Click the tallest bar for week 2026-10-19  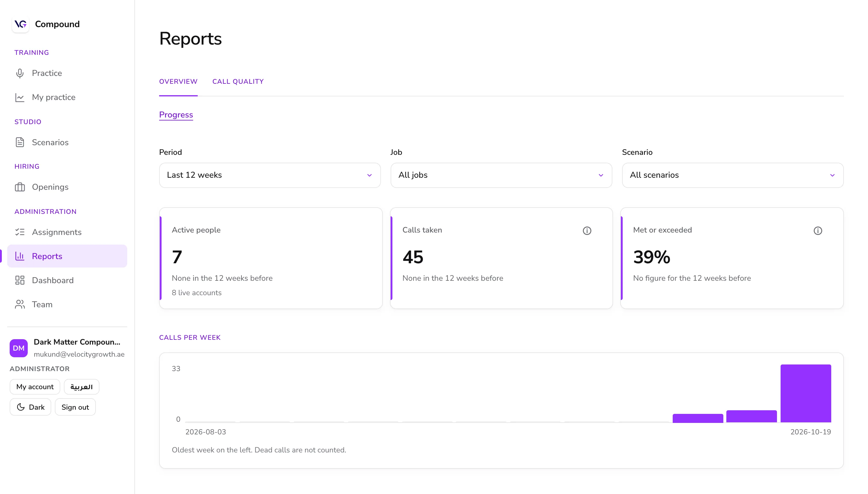coord(806,394)
